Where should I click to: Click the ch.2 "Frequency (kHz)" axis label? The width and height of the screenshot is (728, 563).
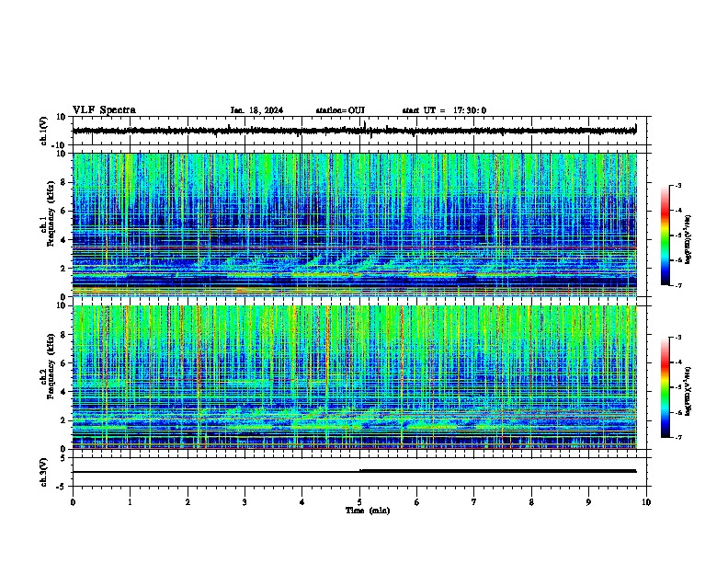click(51, 366)
